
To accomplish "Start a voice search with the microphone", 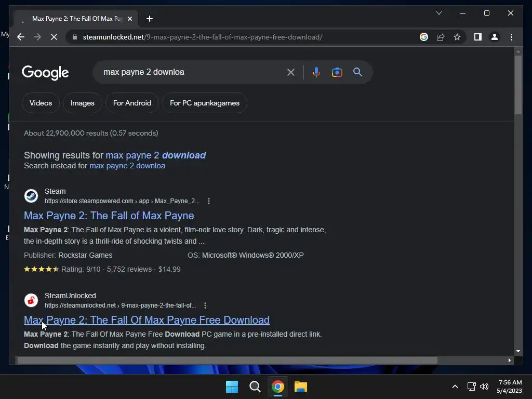I will (x=316, y=72).
